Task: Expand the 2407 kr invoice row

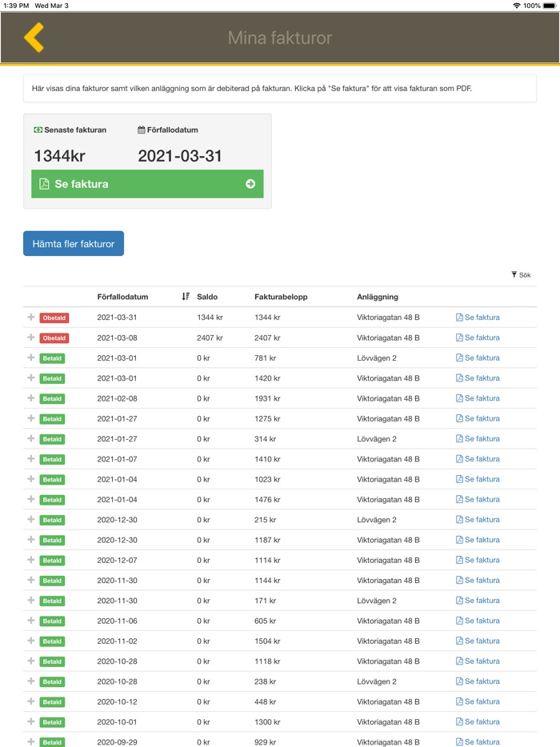Action: pyautogui.click(x=31, y=338)
